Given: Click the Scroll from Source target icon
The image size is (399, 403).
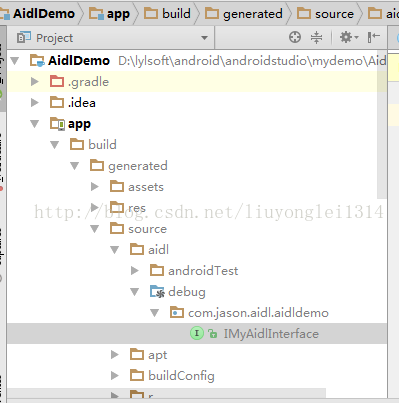Looking at the screenshot, I should click(x=295, y=37).
